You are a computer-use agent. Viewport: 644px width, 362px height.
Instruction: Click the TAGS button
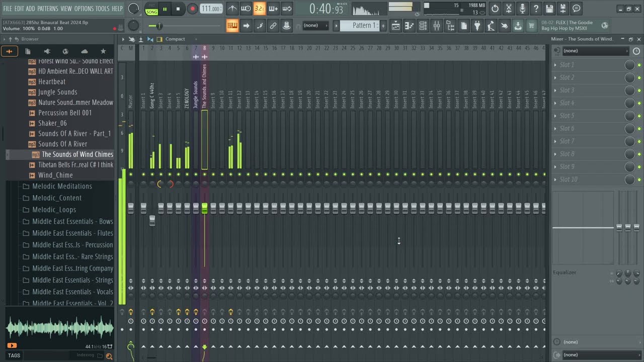coord(14,355)
